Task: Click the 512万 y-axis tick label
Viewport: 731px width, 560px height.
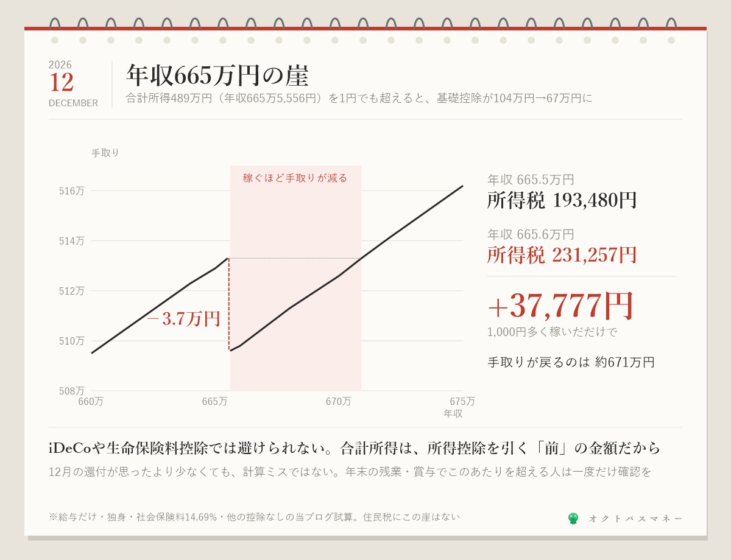Action: coord(72,290)
